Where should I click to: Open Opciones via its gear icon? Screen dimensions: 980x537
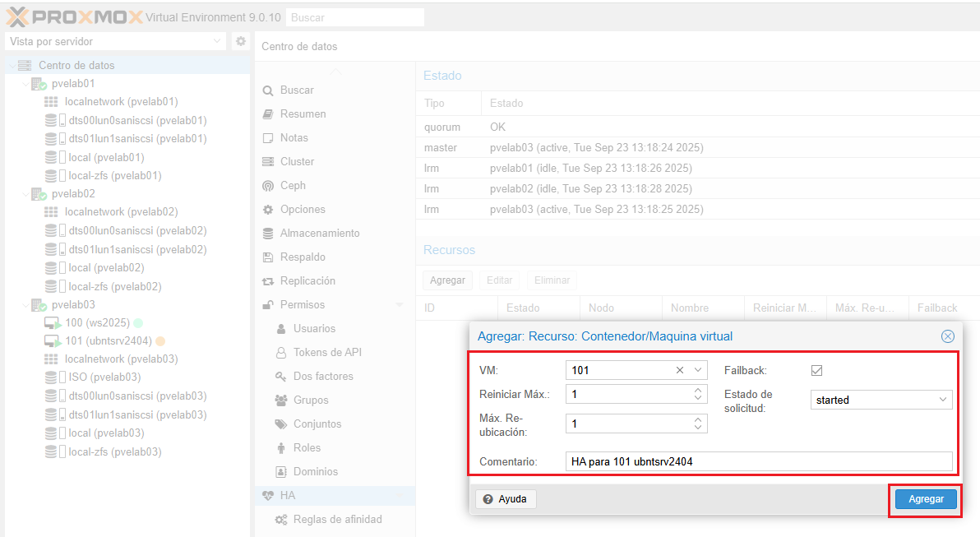coord(268,210)
